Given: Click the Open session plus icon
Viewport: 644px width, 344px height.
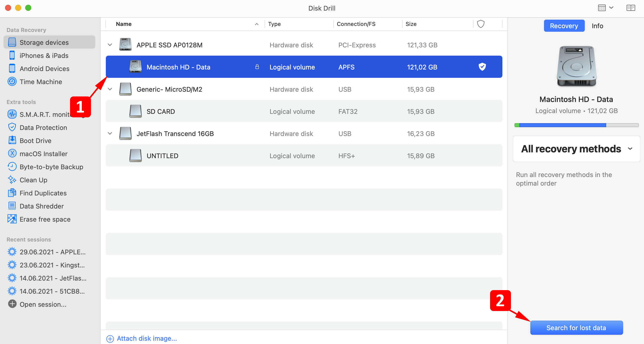Looking at the screenshot, I should (12, 304).
